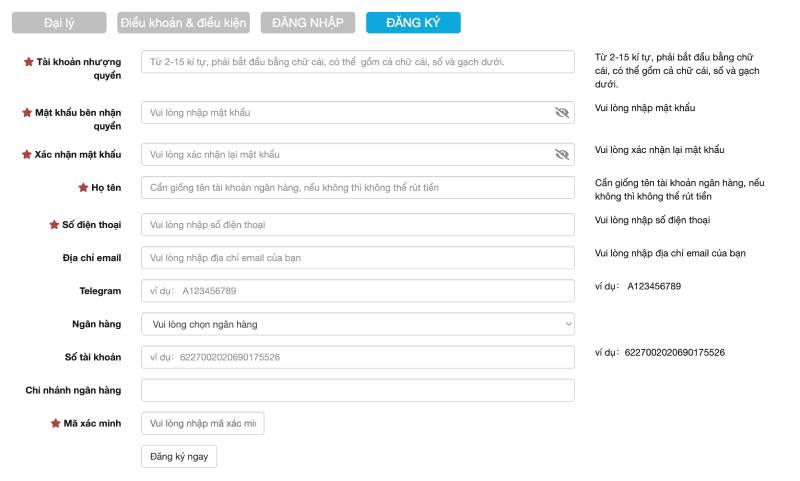Image resolution: width=800 pixels, height=481 pixels.
Task: Click the Số điện thoại input box
Action: 357,225
